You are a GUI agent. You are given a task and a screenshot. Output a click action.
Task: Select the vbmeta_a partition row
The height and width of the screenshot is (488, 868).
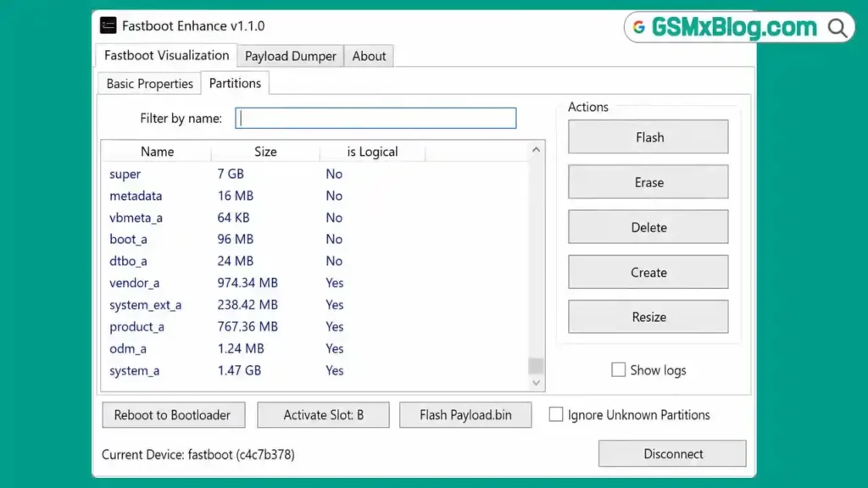click(315, 218)
